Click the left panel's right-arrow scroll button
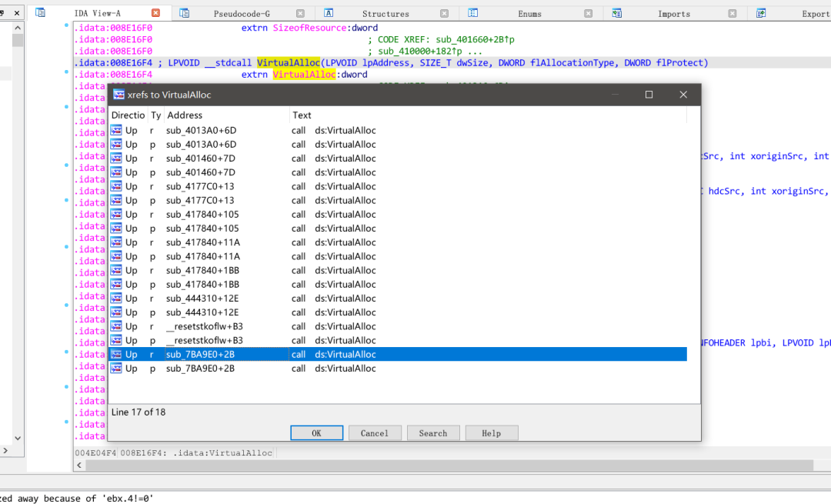831x504 pixels. click(x=5, y=450)
